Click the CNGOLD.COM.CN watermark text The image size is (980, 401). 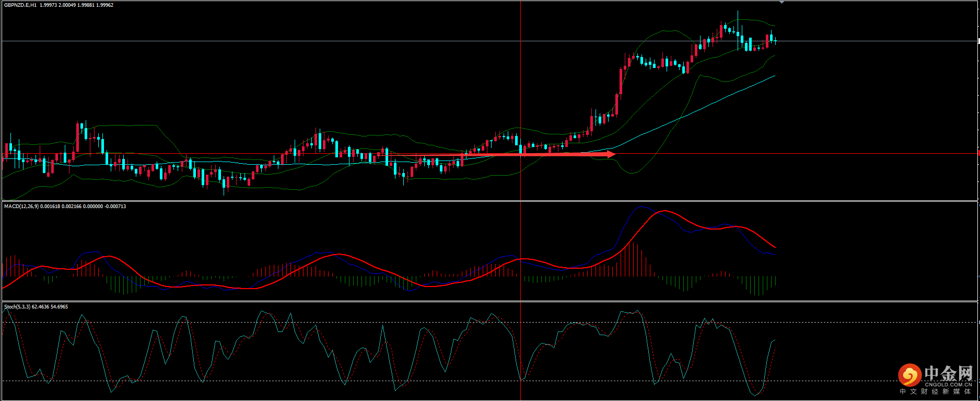tap(948, 384)
